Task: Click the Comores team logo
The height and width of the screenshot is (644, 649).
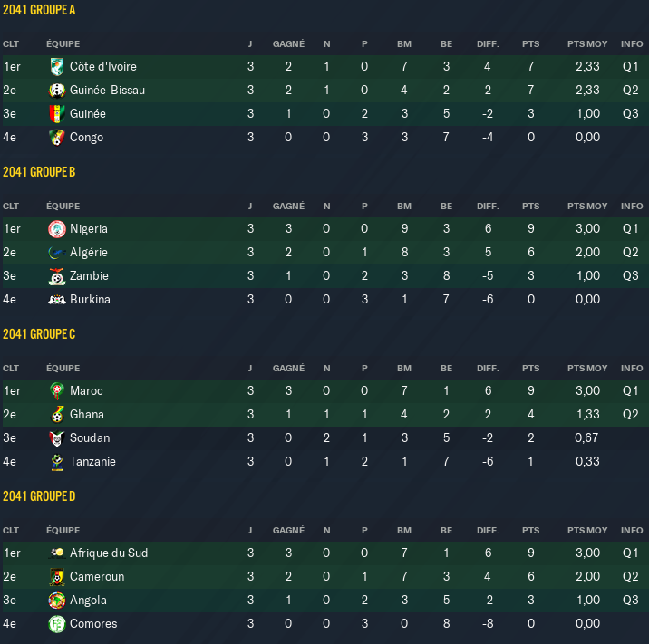Action: click(x=57, y=624)
